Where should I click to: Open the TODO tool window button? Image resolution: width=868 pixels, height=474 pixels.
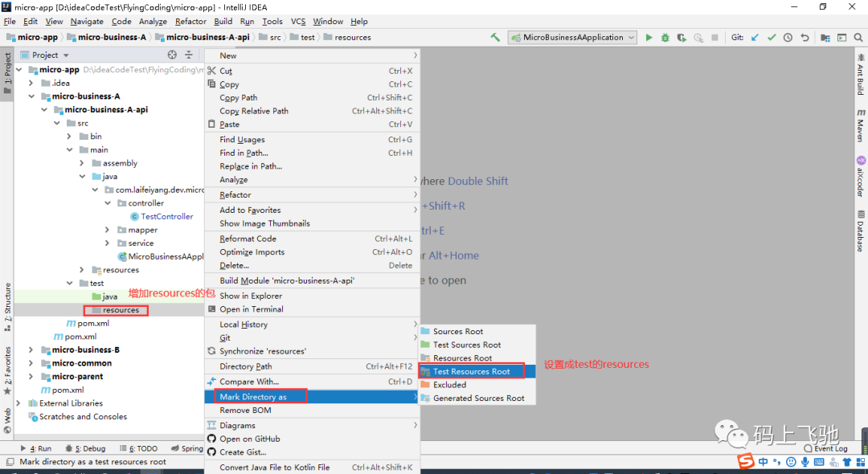pyautogui.click(x=138, y=448)
